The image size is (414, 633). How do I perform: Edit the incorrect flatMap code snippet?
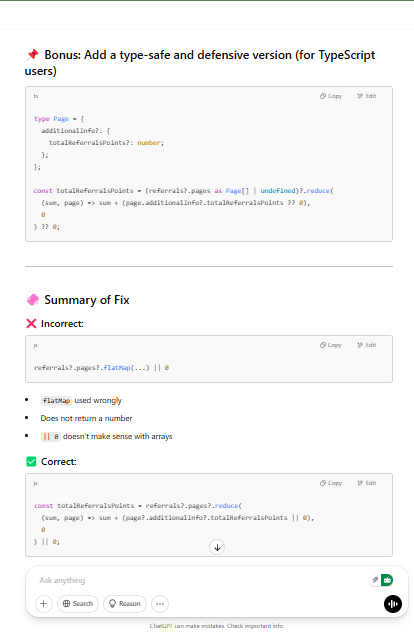click(367, 345)
